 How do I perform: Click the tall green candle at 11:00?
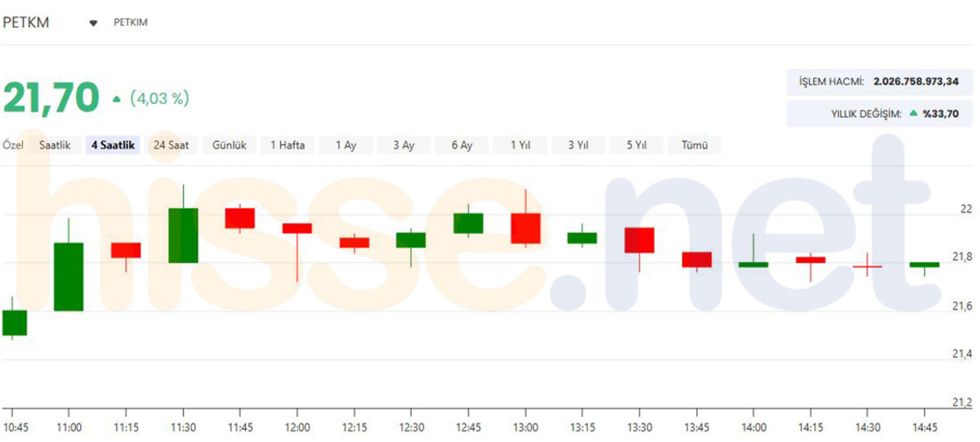click(69, 277)
